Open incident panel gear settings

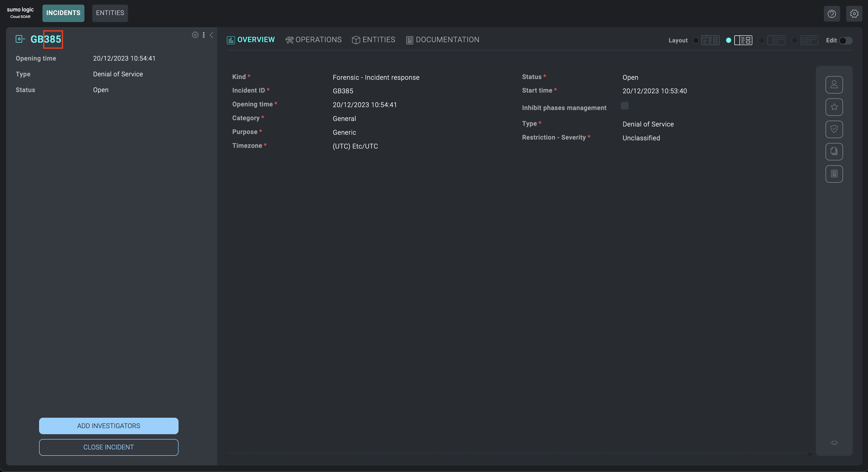pos(195,35)
